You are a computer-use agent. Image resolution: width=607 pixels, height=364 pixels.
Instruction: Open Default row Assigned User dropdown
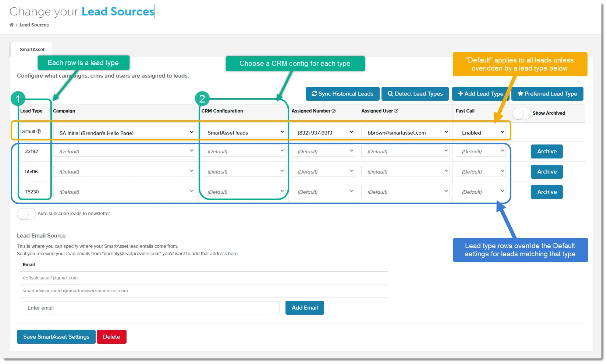click(x=405, y=132)
